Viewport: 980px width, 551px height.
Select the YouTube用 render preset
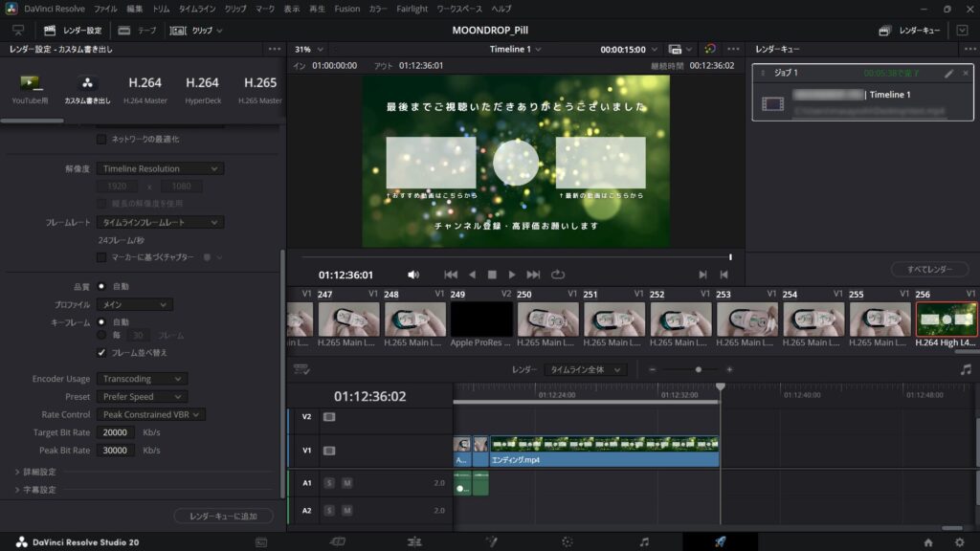click(29, 89)
